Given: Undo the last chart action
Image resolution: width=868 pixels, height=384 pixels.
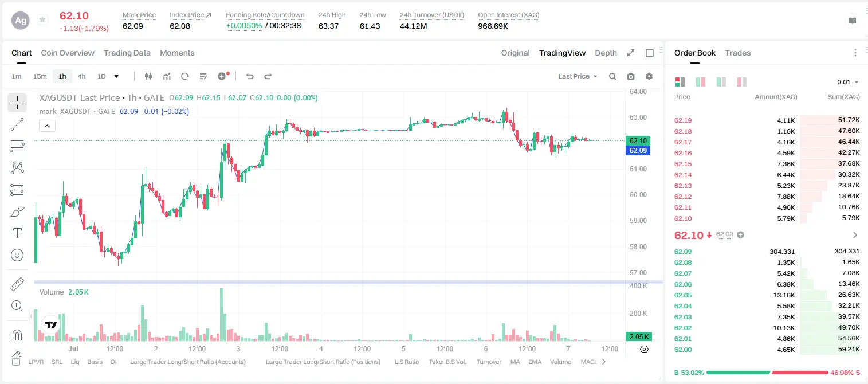Looking at the screenshot, I should (250, 76).
